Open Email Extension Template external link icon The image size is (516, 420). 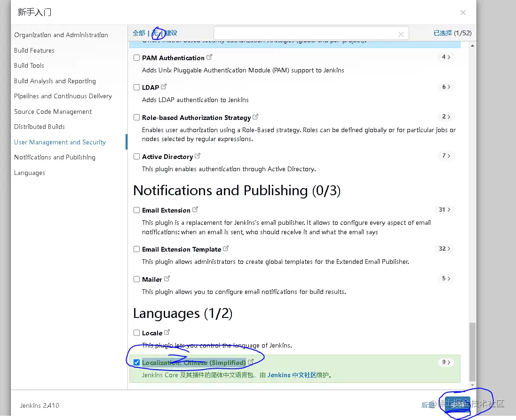point(226,248)
